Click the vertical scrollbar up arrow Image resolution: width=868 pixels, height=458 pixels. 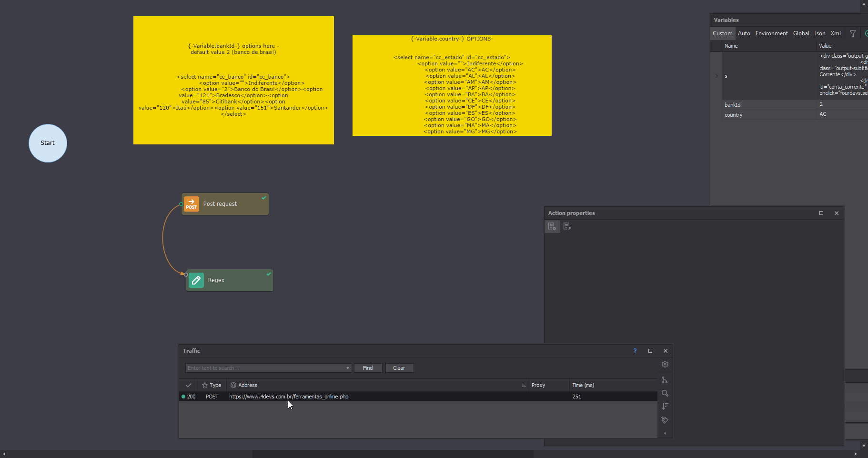pyautogui.click(x=864, y=4)
